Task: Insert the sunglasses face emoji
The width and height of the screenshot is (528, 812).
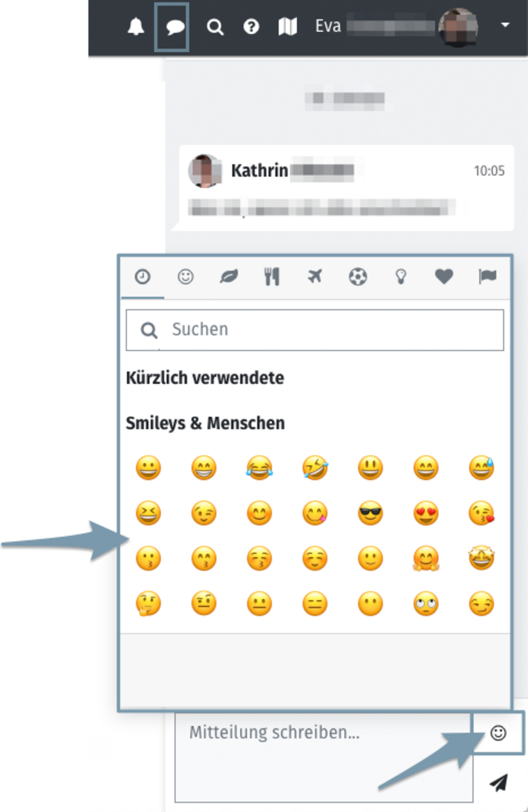Action: 370,513
